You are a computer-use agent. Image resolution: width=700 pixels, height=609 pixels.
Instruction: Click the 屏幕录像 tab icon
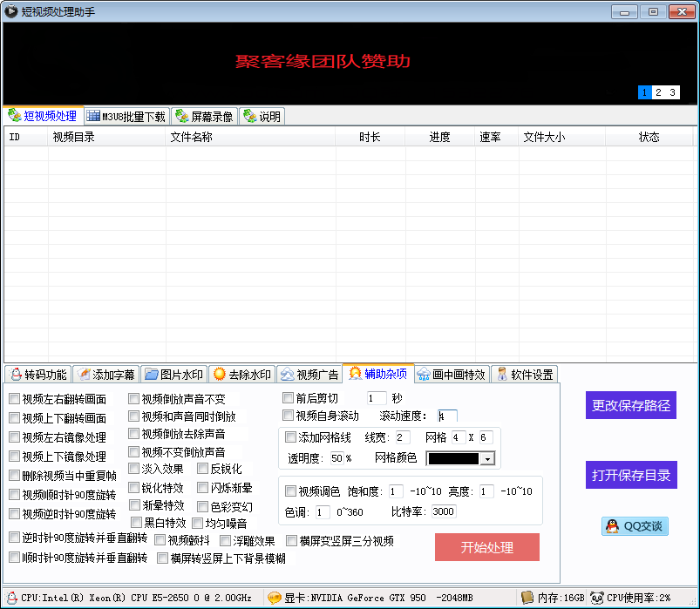tap(181, 116)
